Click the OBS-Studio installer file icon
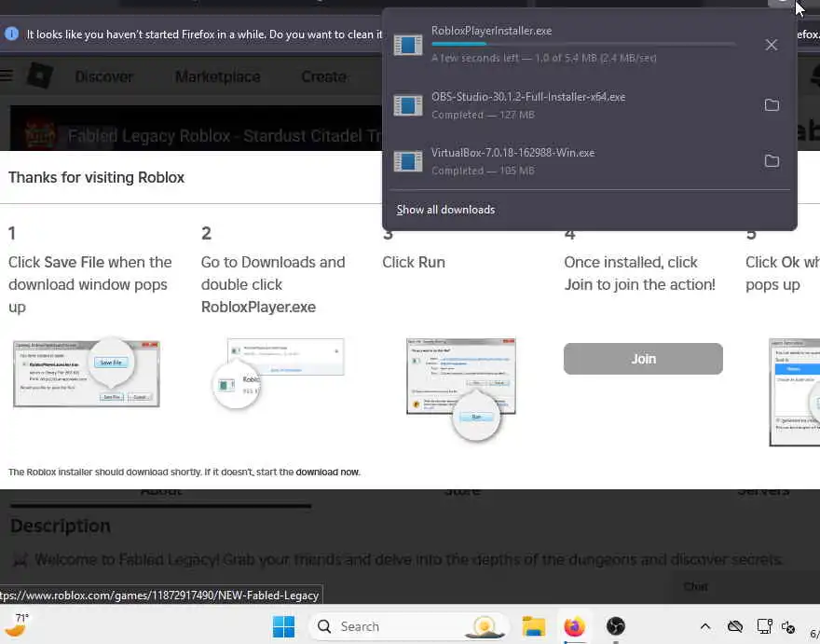 [408, 105]
